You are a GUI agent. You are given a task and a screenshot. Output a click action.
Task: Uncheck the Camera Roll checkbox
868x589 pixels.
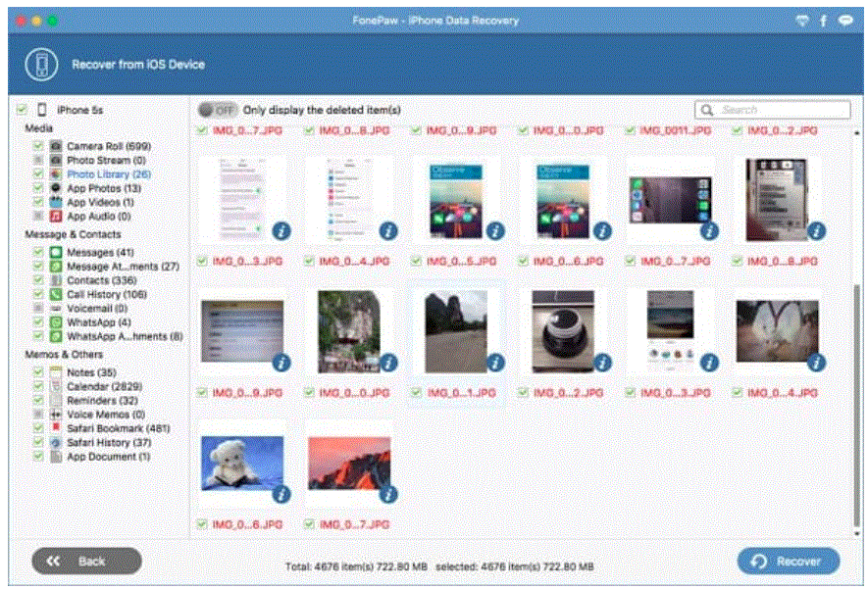pyautogui.click(x=37, y=146)
